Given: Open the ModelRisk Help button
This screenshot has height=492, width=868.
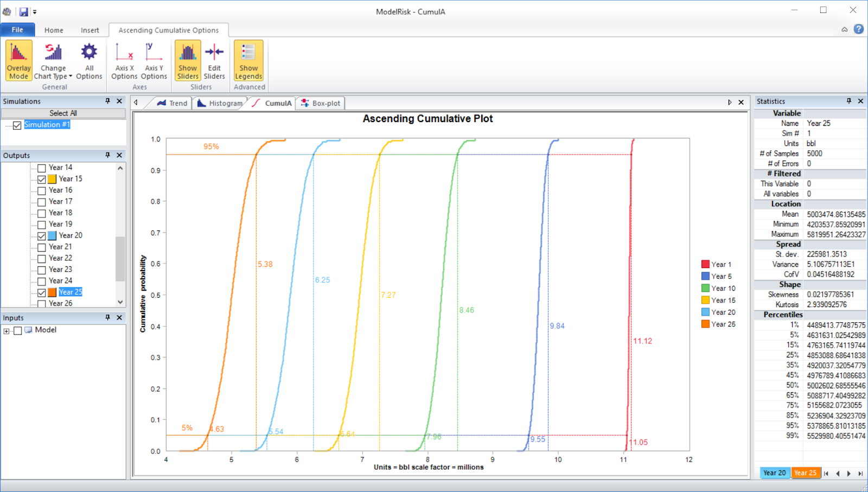Looking at the screenshot, I should point(859,29).
